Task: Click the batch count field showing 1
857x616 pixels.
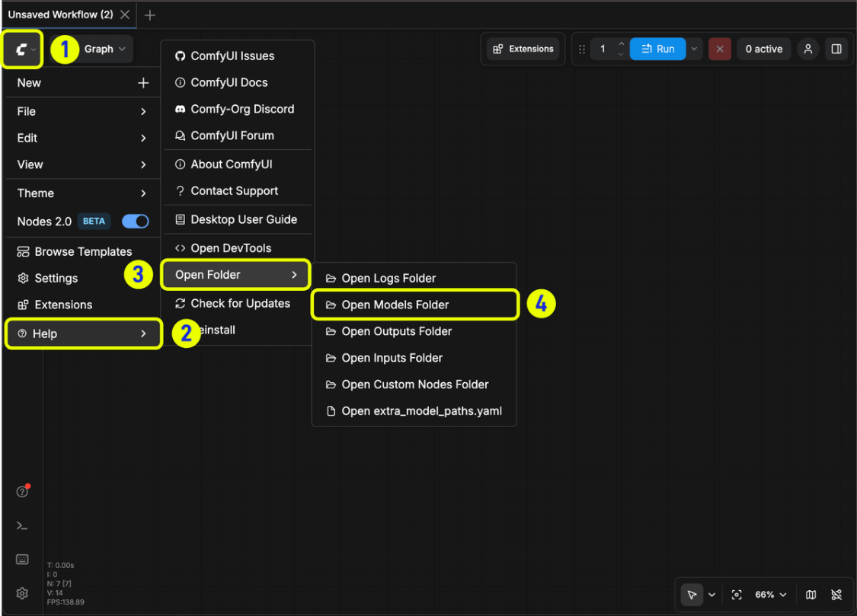Action: click(603, 49)
